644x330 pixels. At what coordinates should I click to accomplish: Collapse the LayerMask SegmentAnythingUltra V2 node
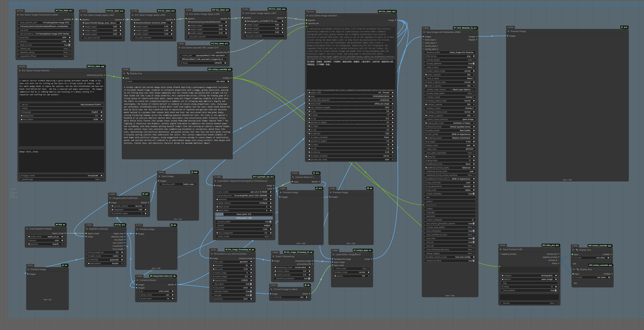point(215,181)
